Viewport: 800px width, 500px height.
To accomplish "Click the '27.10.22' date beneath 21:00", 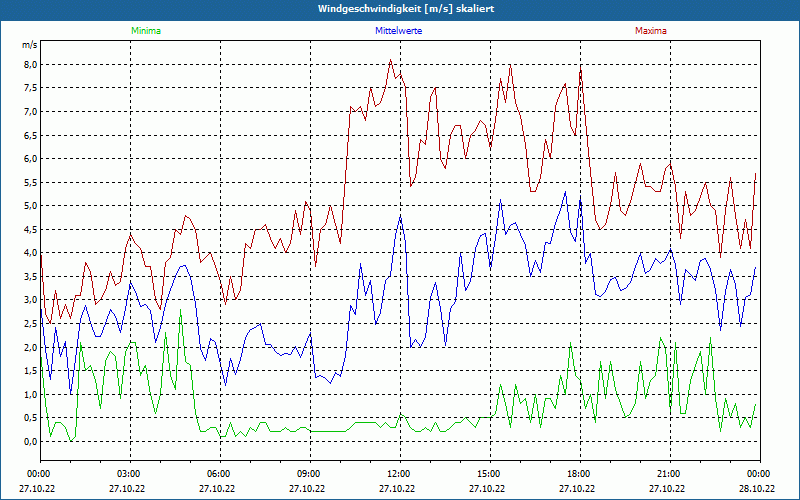I will (667, 488).
